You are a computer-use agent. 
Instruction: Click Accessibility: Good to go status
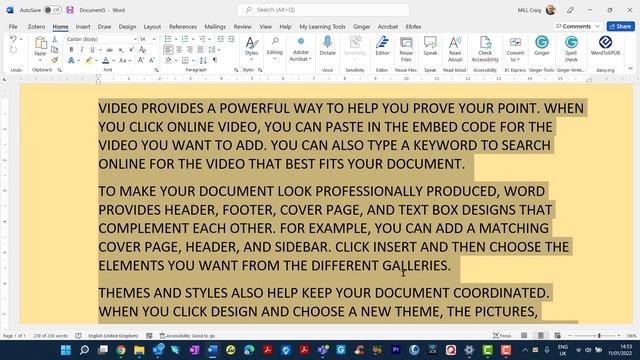tap(187, 336)
